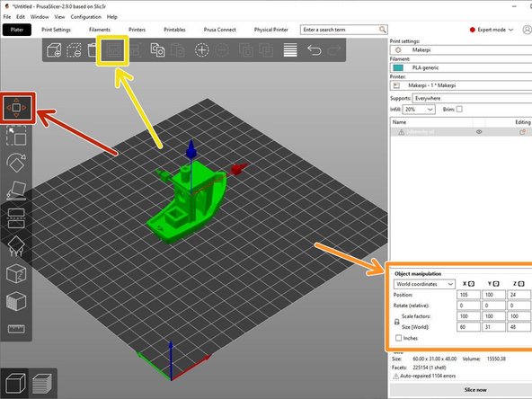Click the Rotate X field
Image resolution: width=532 pixels, height=399 pixels.
tap(468, 306)
